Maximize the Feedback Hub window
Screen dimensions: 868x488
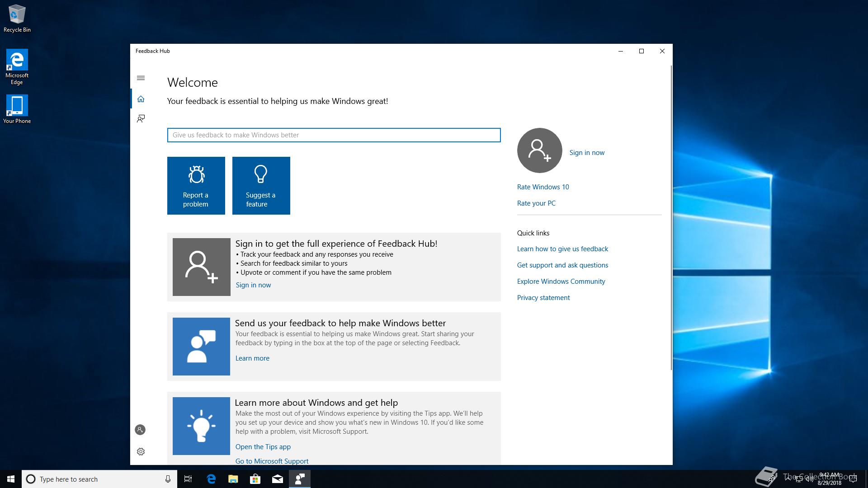point(642,51)
